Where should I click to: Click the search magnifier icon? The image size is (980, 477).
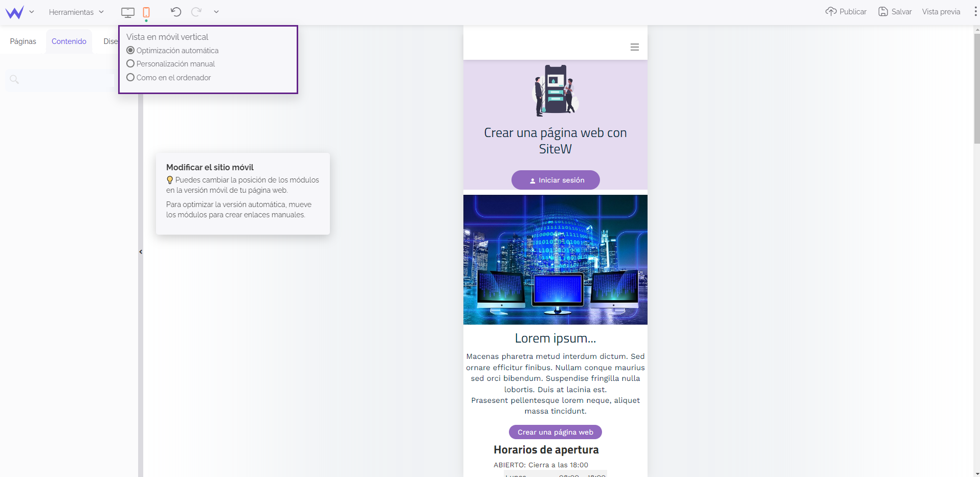click(x=14, y=79)
